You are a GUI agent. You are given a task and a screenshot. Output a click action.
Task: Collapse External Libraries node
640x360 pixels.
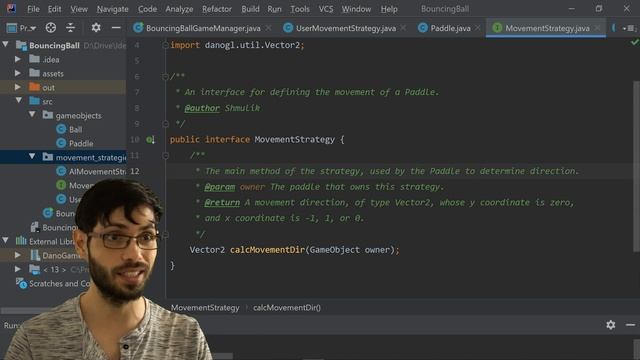[x=6, y=240]
